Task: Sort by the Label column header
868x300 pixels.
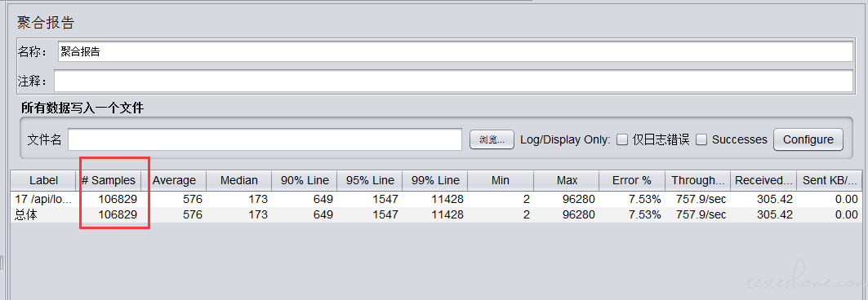Action: 44,180
